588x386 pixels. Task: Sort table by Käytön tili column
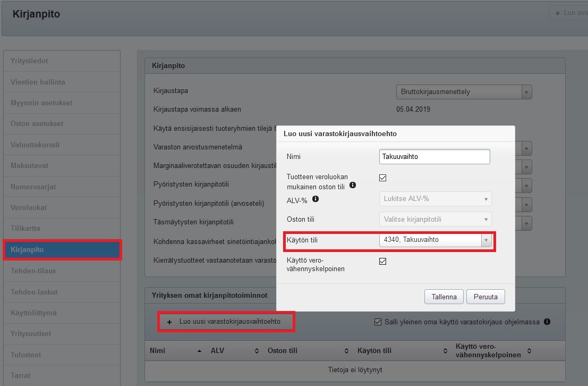[x=445, y=351]
